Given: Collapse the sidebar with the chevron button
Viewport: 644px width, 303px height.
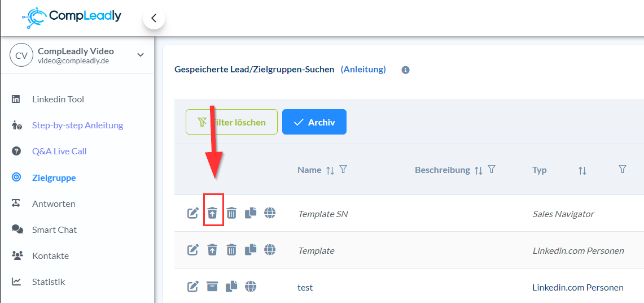Looking at the screenshot, I should pyautogui.click(x=154, y=18).
